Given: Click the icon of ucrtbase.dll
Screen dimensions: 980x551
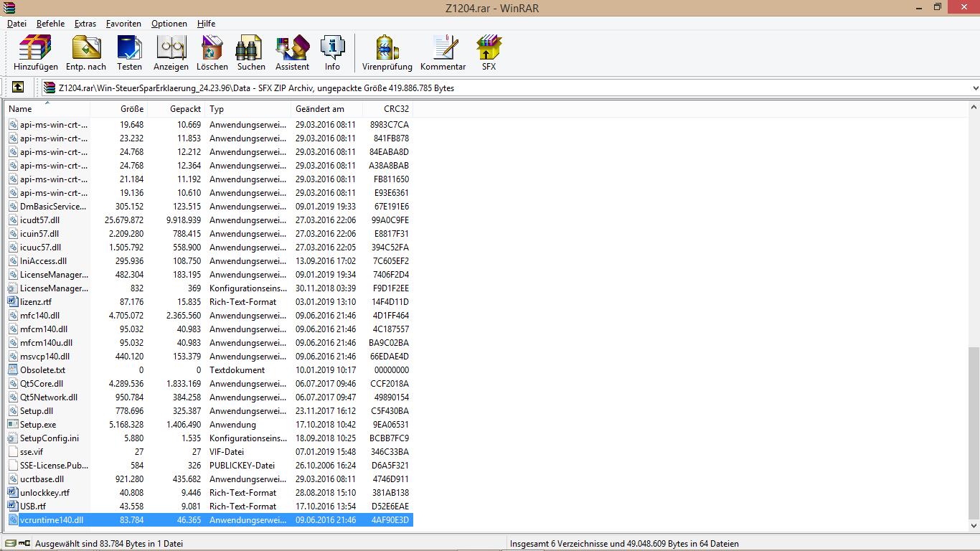Looking at the screenshot, I should point(13,479).
